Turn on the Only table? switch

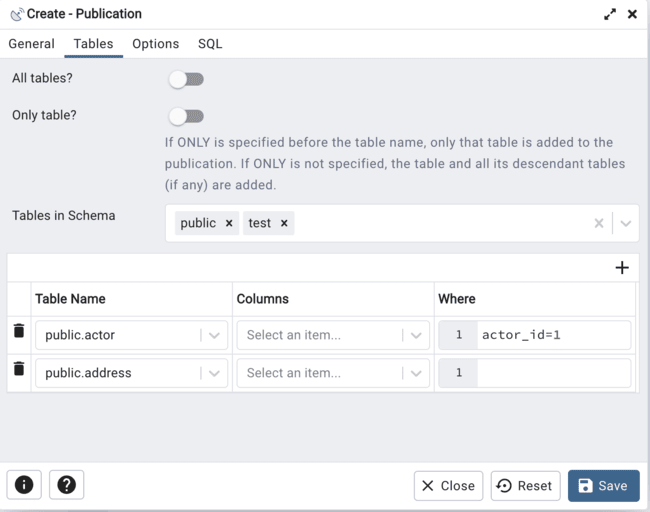tap(186, 116)
